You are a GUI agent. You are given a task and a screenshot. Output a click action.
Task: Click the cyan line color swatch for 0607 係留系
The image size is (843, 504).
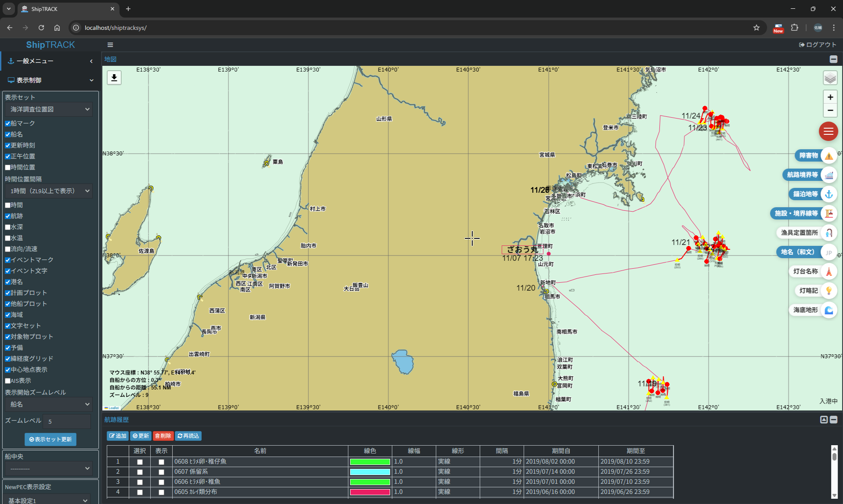click(x=369, y=472)
